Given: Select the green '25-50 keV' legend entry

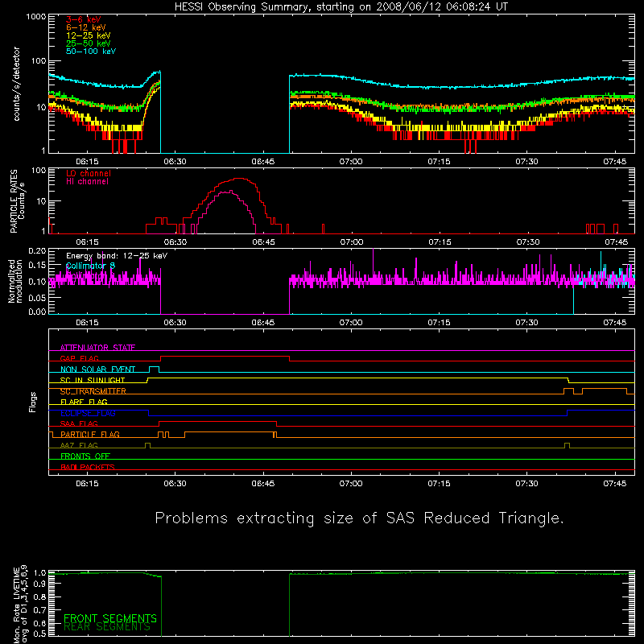Looking at the screenshot, I should pos(89,43).
